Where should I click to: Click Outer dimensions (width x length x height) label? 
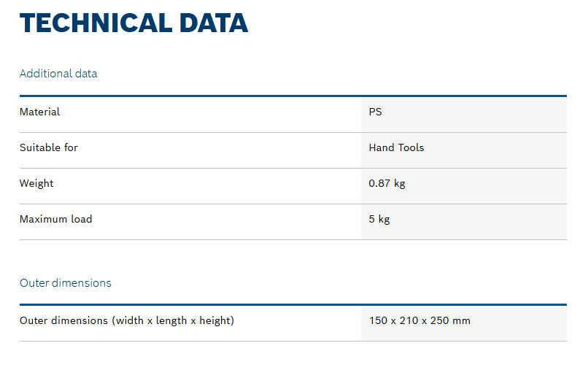(x=127, y=320)
